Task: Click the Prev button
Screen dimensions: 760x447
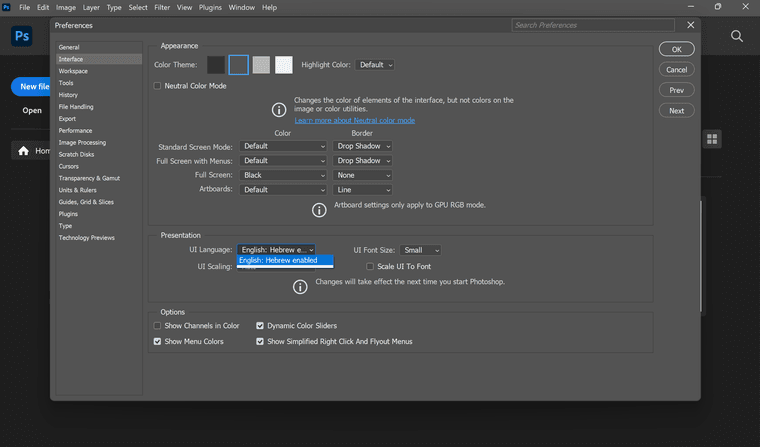Action: click(677, 90)
